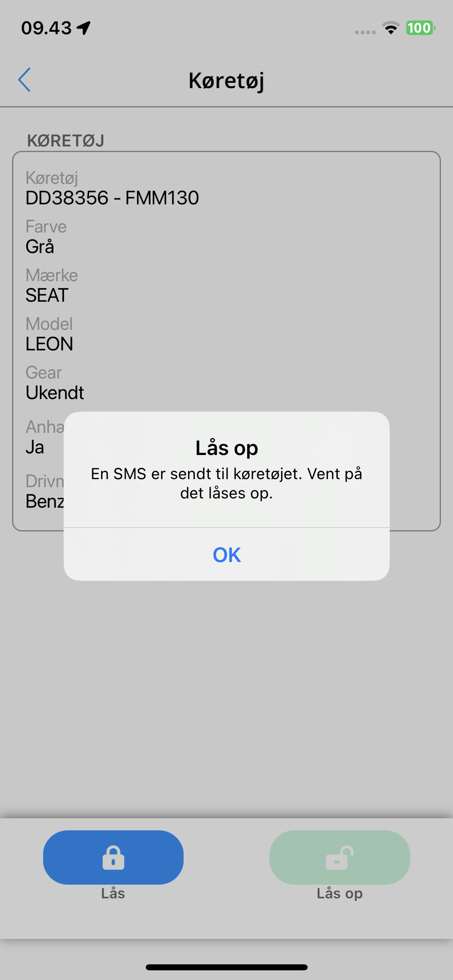Tap the green open padlock button
The width and height of the screenshot is (453, 980).
pyautogui.click(x=339, y=857)
